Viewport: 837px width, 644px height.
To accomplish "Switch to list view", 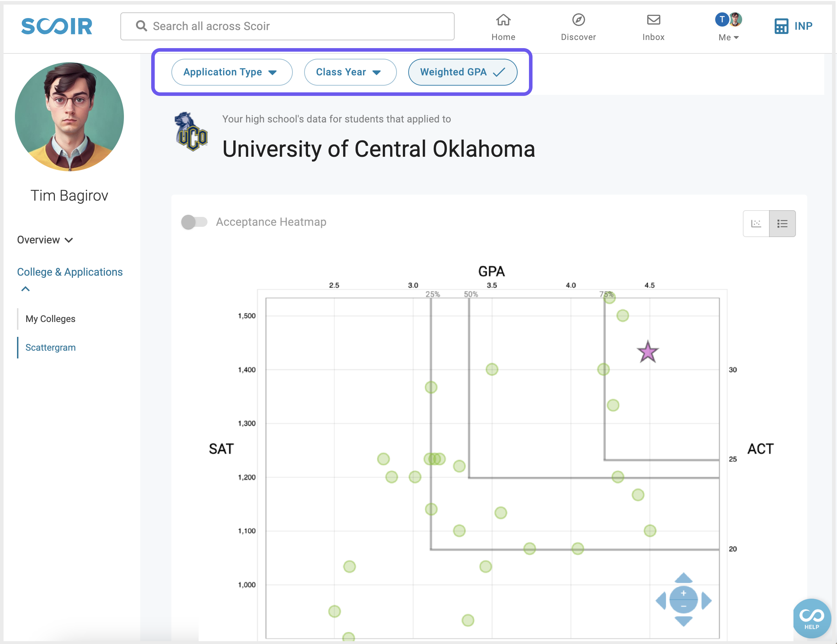I will [x=782, y=223].
